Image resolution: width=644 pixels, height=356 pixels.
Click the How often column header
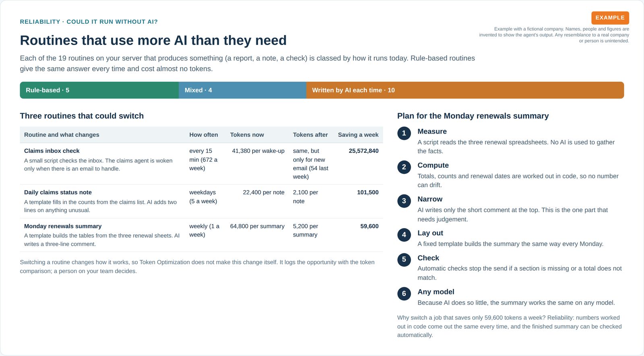[x=204, y=135]
